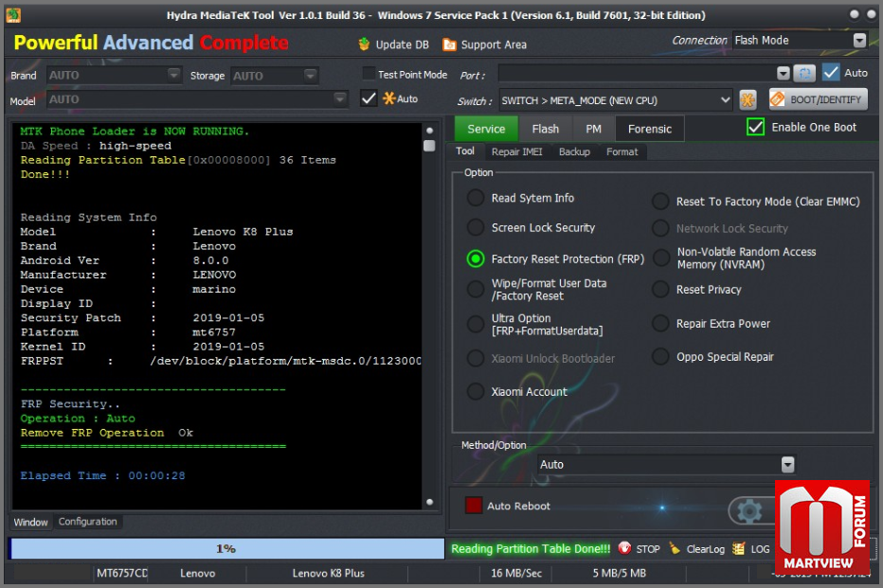Click the LOG button label
Viewport: 883px width, 588px height.
tap(760, 548)
